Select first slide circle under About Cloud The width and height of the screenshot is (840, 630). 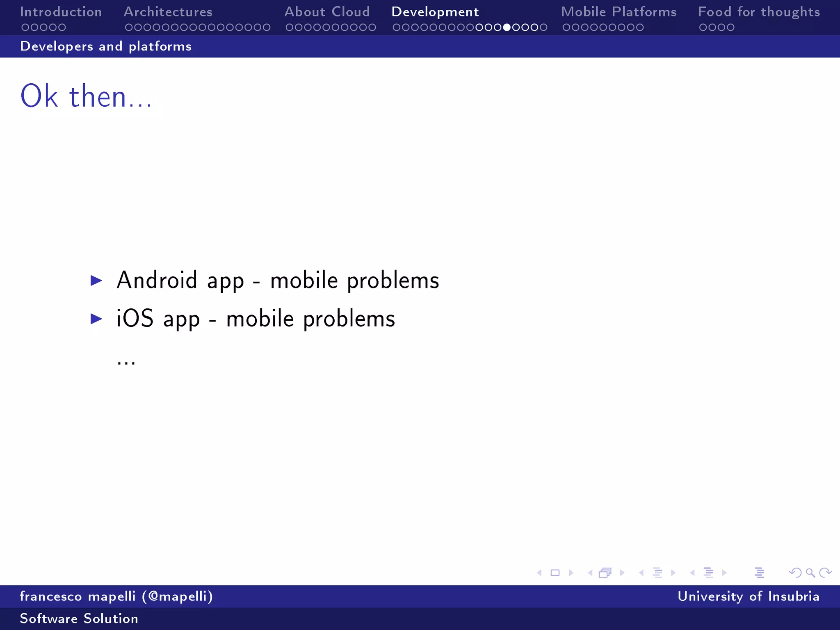coord(290,27)
